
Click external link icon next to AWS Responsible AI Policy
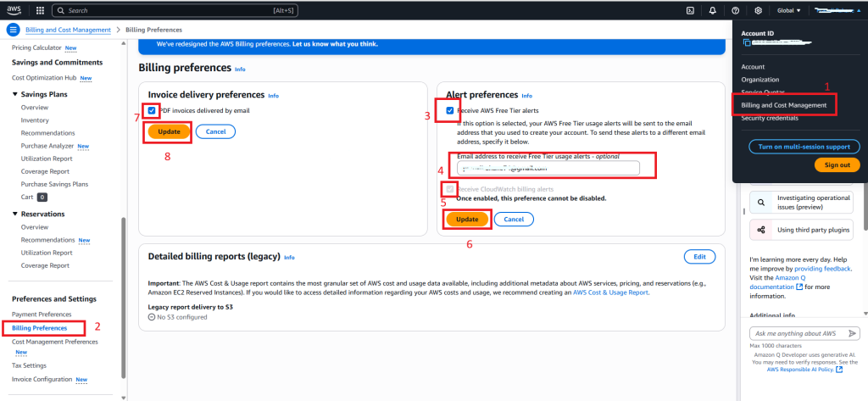[x=840, y=370]
